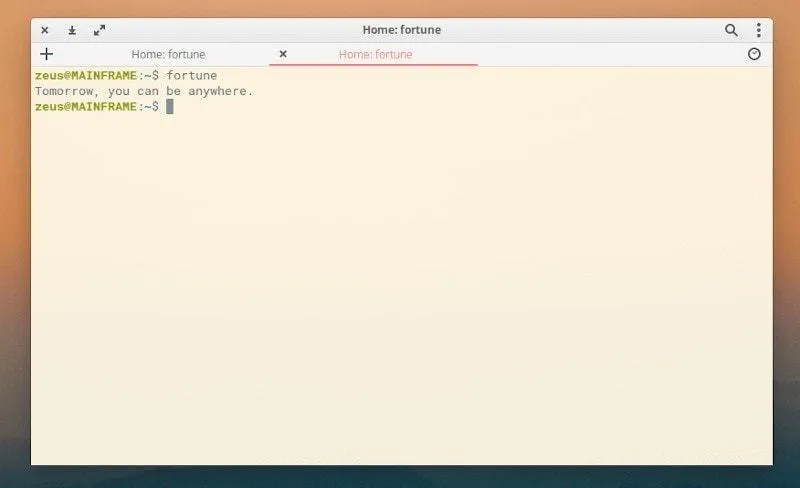Click the first zeus@MAINFRAME prompt
The height and width of the screenshot is (488, 800).
(85, 76)
